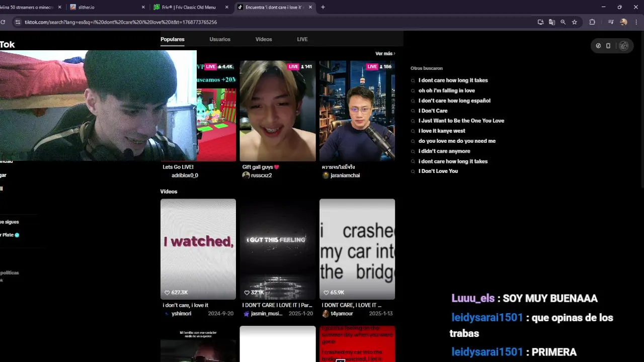Screen dimensions: 644x362
Task: Open the TikTok profile avatar at top right
Action: [x=624, y=46]
